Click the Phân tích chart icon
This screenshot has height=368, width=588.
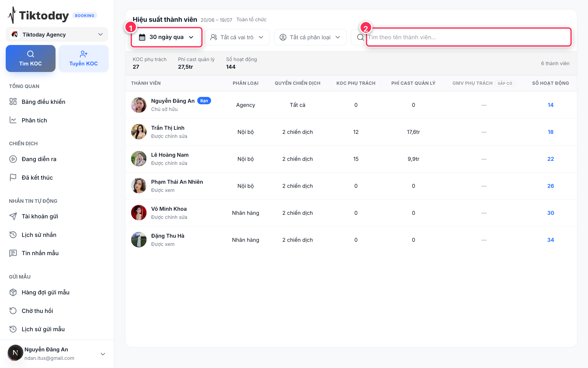click(13, 120)
